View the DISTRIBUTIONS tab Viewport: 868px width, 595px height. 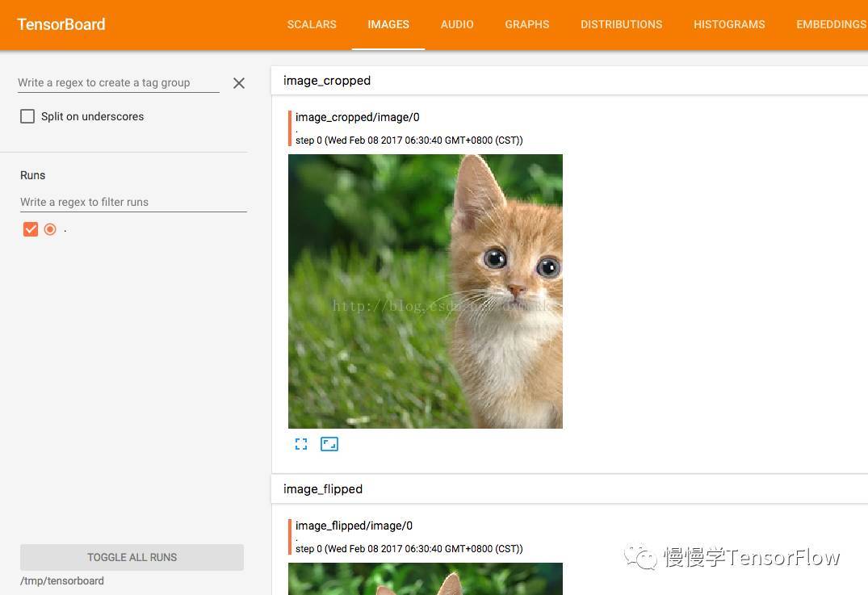pyautogui.click(x=621, y=24)
